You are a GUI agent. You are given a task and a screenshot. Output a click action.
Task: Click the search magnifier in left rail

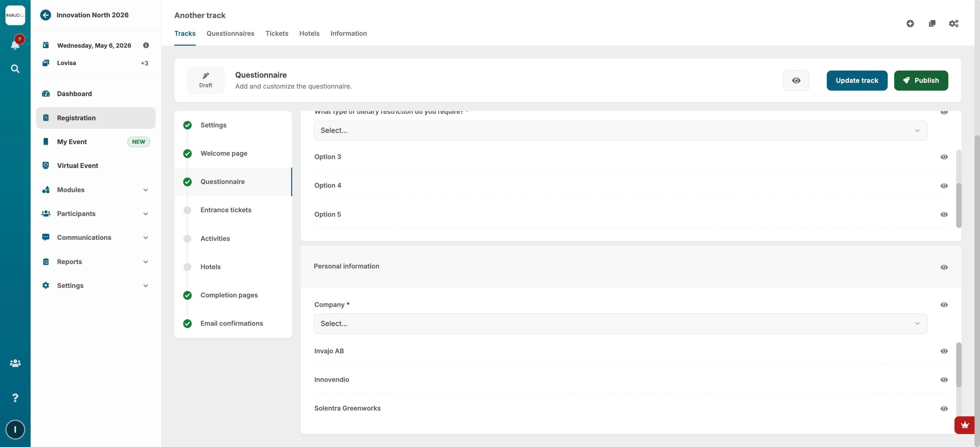pyautogui.click(x=15, y=68)
